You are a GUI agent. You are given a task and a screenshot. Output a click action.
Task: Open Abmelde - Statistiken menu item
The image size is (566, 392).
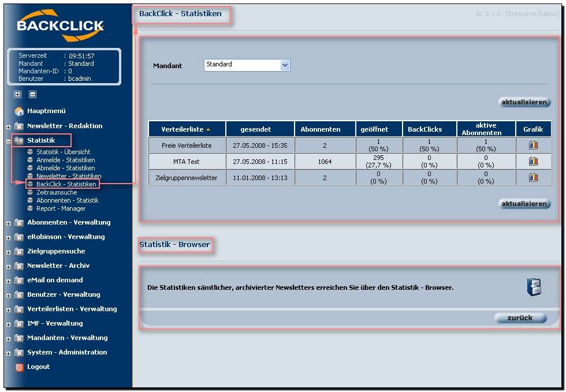pyautogui.click(x=66, y=168)
